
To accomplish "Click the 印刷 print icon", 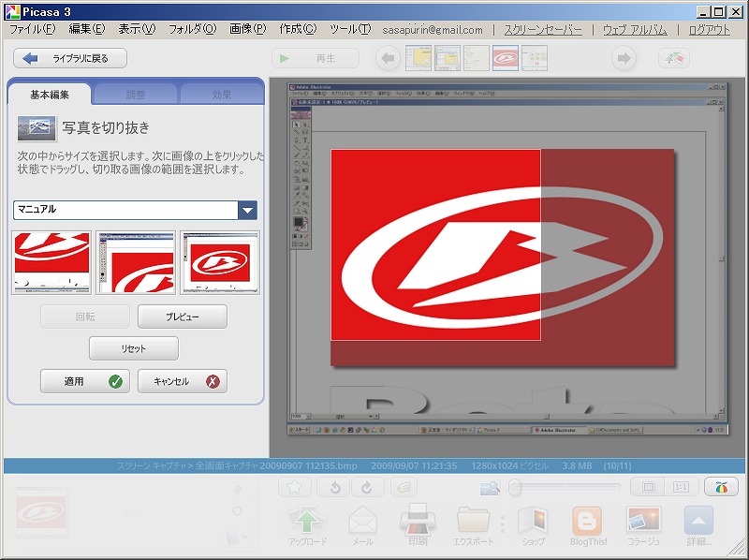I will (418, 523).
